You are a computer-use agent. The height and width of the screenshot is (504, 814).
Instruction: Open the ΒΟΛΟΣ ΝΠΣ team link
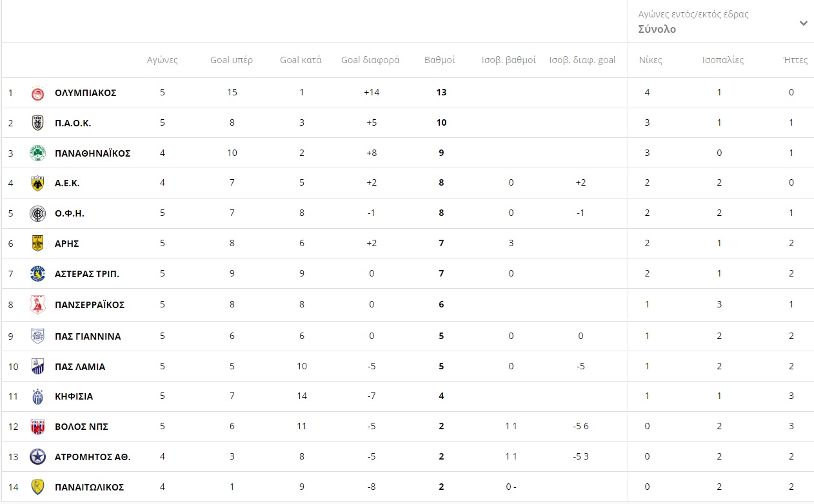[x=81, y=427]
